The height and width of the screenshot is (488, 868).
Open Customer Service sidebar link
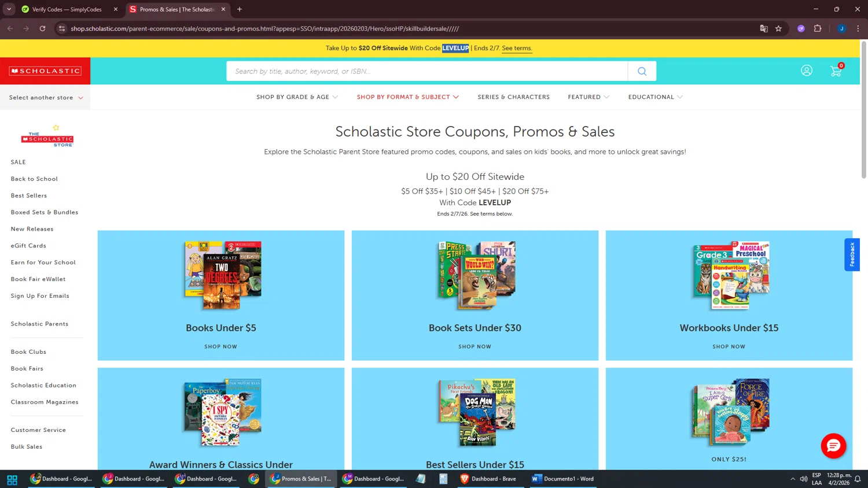coord(38,430)
